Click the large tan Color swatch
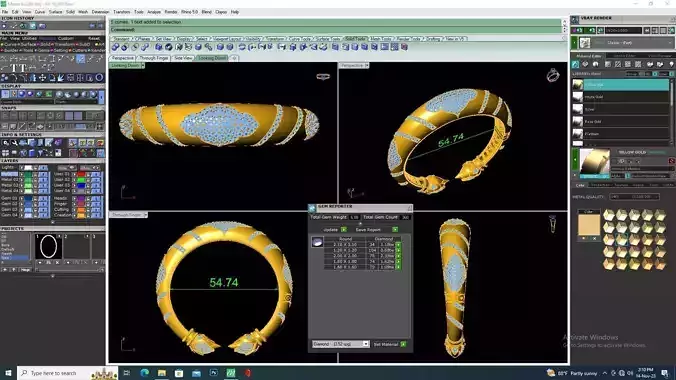Screen dimensions: 676x380 click(588, 225)
